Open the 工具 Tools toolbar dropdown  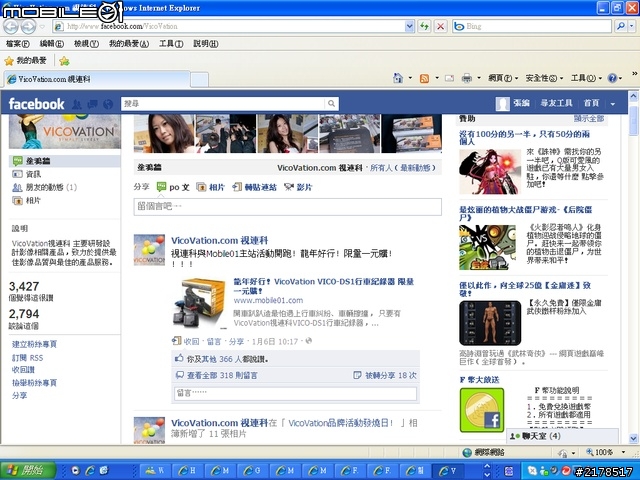tap(586, 78)
